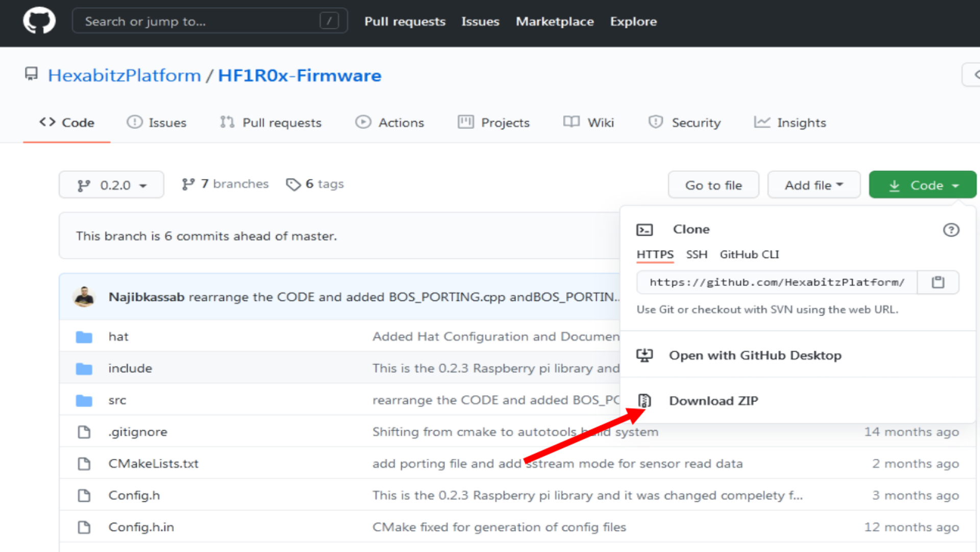Open the HexabitzPlatform profile link
The image size is (980, 552).
(124, 75)
